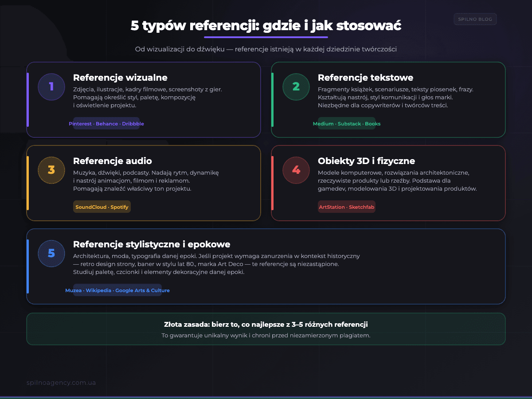532x399 pixels.
Task: Click the line "Niezbędne dla copywriterów i twórców treści"
Action: (x=383, y=106)
